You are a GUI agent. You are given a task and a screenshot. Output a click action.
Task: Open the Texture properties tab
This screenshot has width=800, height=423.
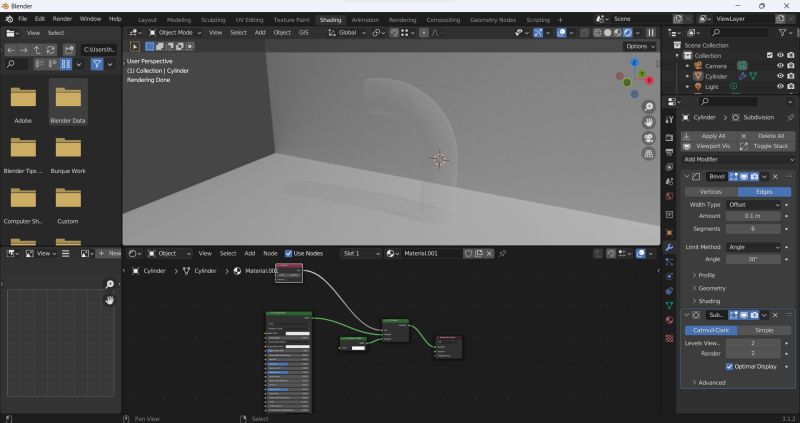pos(669,338)
